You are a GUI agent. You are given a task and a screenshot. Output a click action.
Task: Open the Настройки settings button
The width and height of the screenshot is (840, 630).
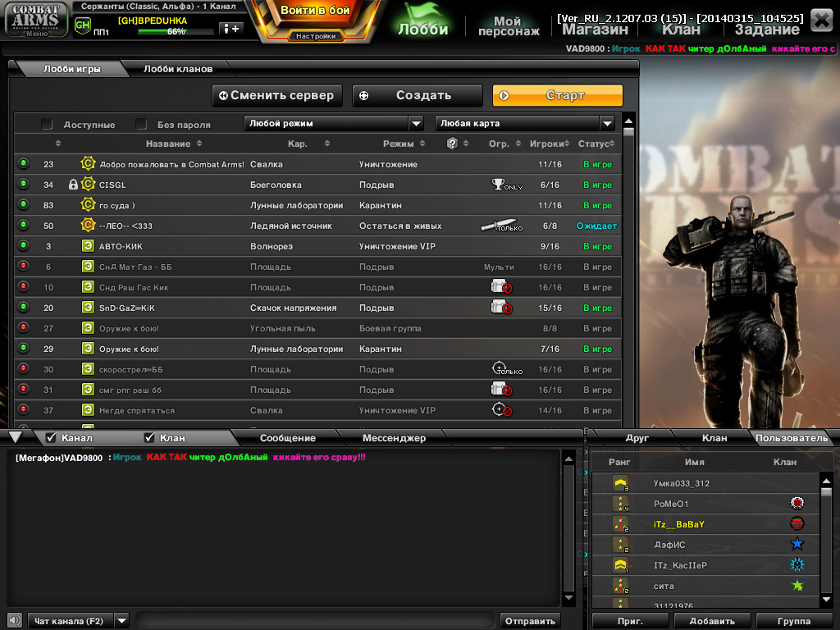tap(316, 36)
